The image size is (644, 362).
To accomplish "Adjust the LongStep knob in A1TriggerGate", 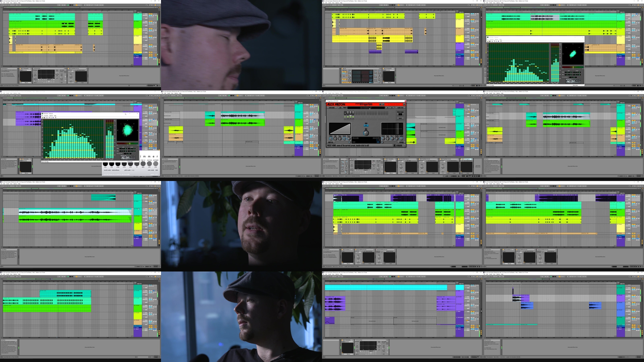I will 401,139.
